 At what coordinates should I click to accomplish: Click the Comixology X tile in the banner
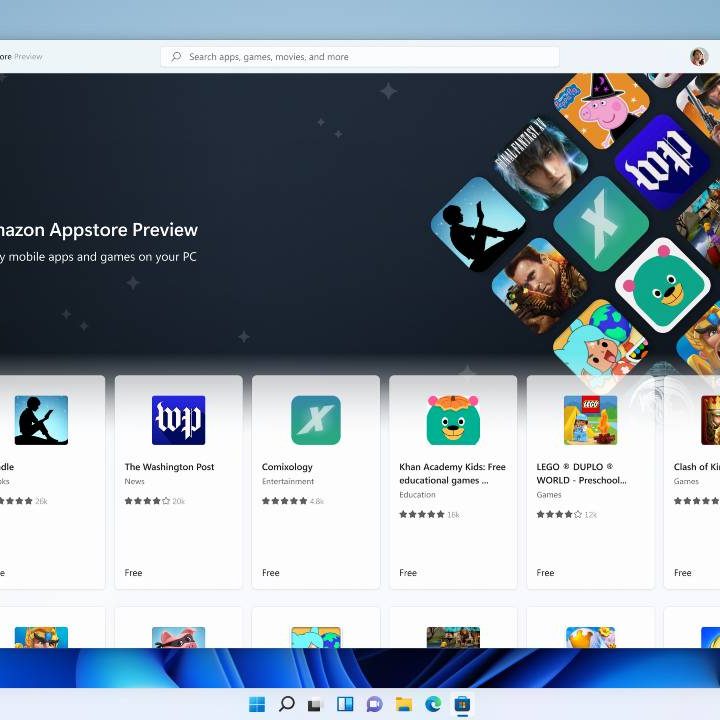601,224
